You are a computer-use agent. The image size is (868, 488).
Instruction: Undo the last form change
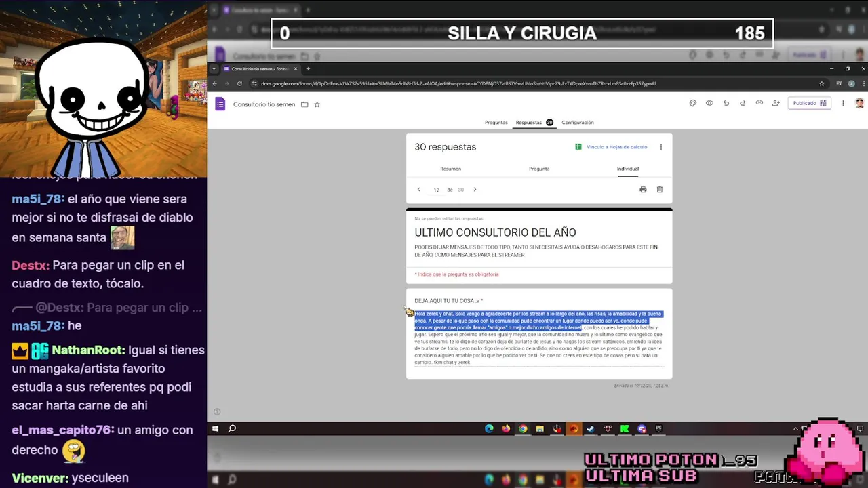pos(726,103)
